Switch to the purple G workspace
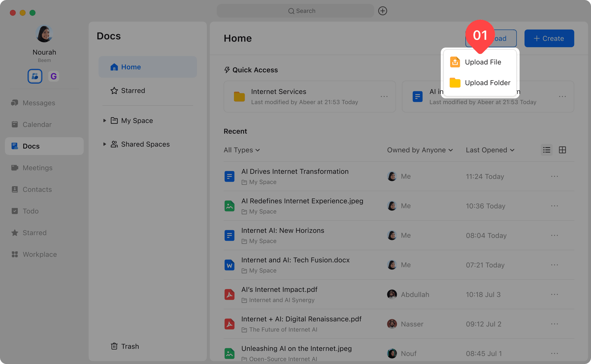Viewport: 591px width, 364px height. (54, 76)
